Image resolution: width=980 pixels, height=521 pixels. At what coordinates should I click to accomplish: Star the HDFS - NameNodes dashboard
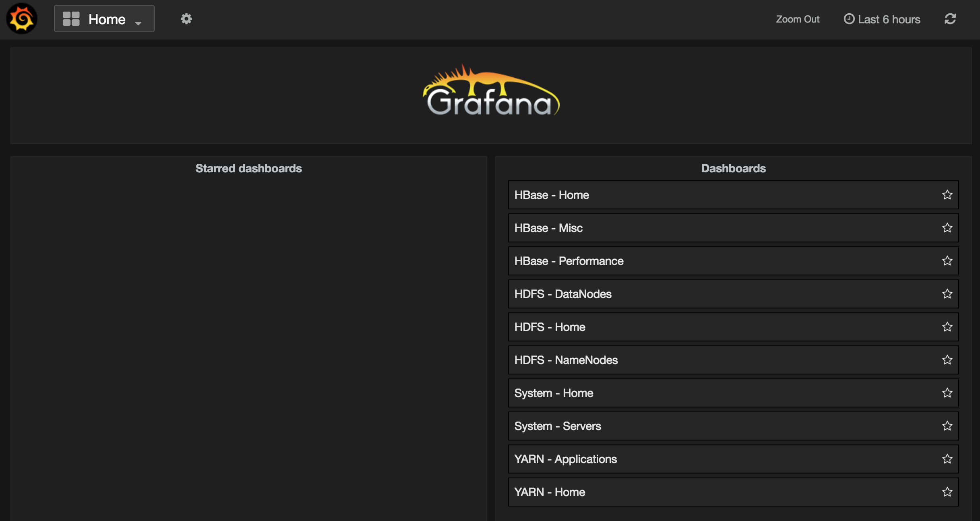(x=947, y=360)
